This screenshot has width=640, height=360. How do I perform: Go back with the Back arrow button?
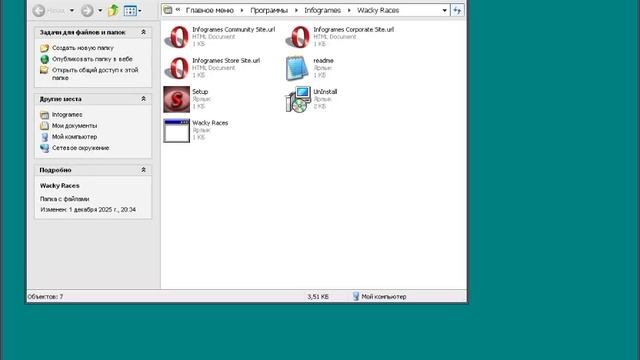pos(39,11)
